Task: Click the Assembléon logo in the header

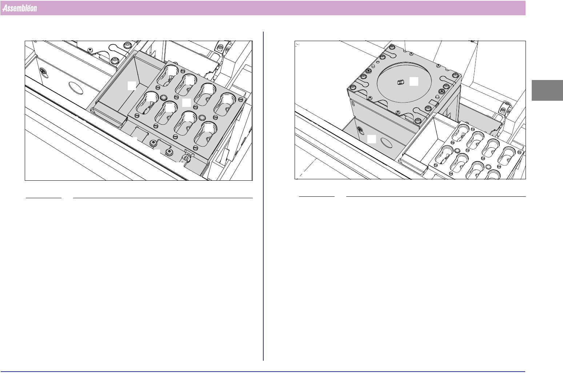Action: click(x=20, y=8)
